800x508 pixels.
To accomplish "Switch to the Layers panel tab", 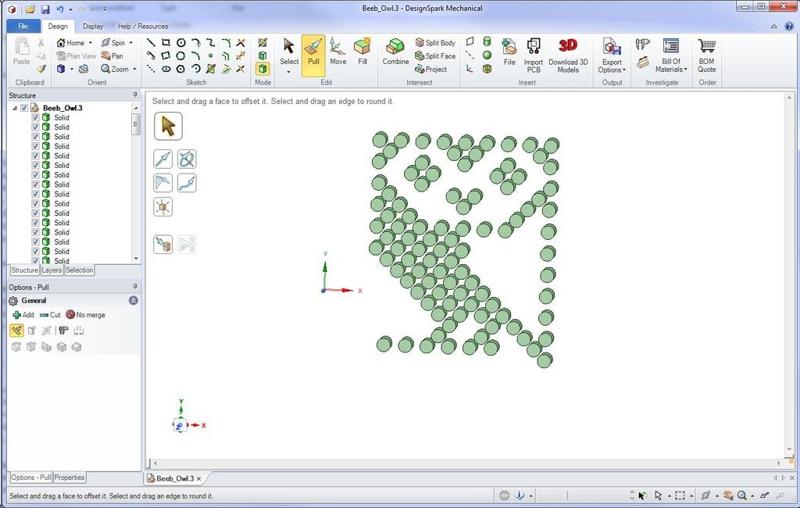I will (x=52, y=270).
